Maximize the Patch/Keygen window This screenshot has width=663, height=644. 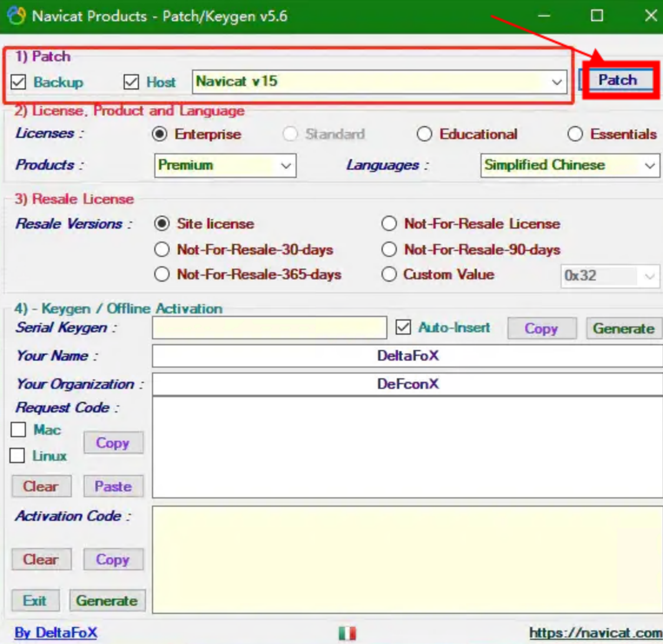[x=596, y=16]
